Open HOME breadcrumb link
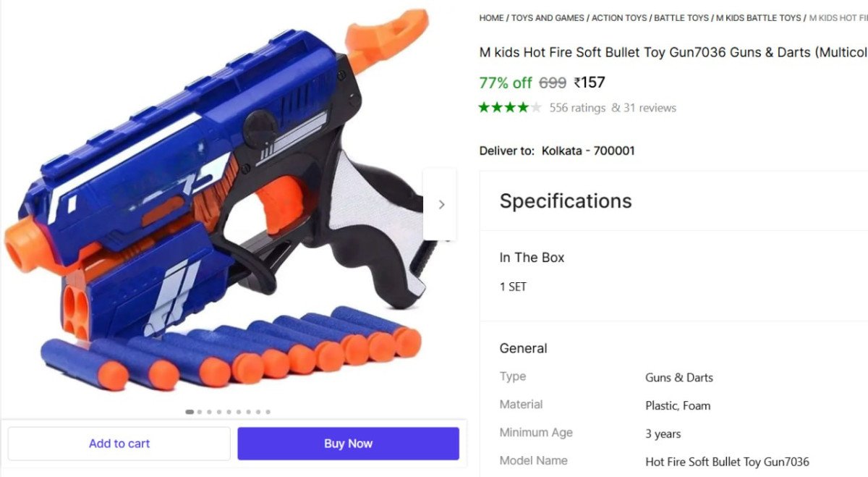Viewport: 868px width, 477px height. (x=491, y=18)
